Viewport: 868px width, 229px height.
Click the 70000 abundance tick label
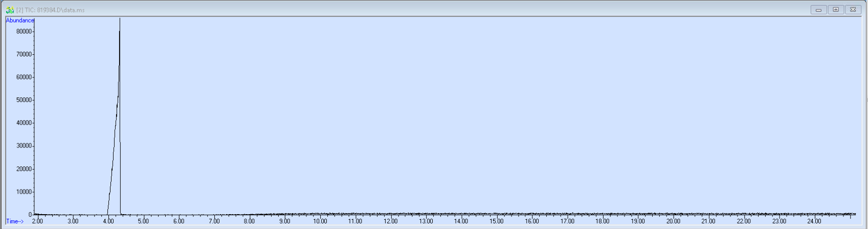point(24,54)
